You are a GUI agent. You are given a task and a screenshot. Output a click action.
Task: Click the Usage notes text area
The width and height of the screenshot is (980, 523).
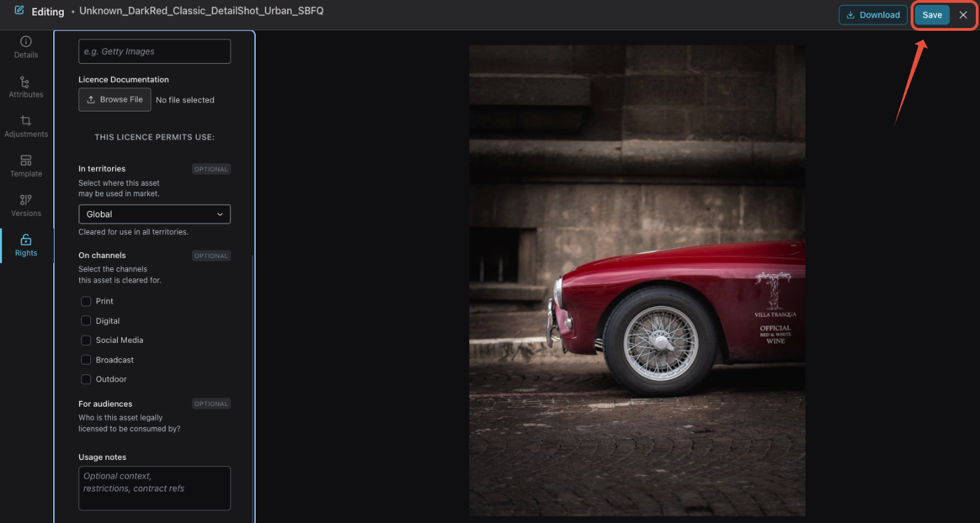click(155, 488)
